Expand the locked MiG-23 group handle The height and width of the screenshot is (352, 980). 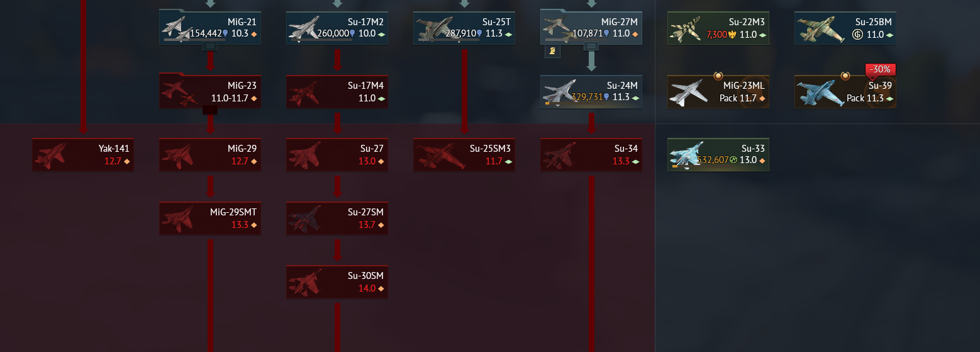click(x=210, y=110)
